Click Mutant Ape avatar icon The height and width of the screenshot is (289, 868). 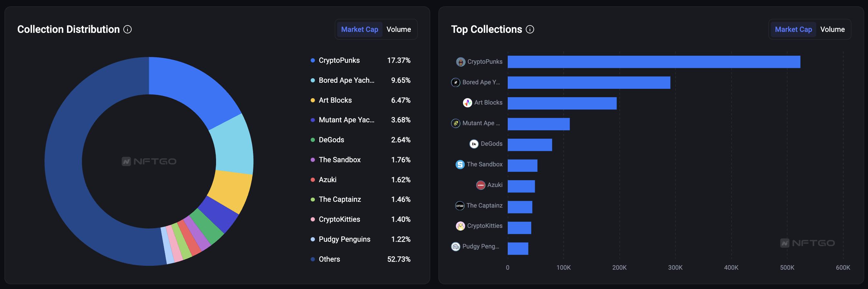pos(455,123)
